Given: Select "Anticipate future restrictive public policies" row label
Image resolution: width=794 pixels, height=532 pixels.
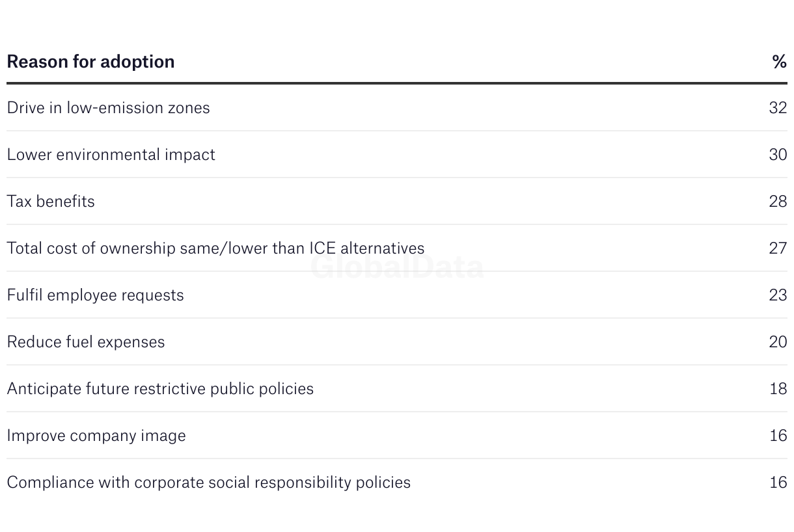Looking at the screenshot, I should (x=160, y=389).
